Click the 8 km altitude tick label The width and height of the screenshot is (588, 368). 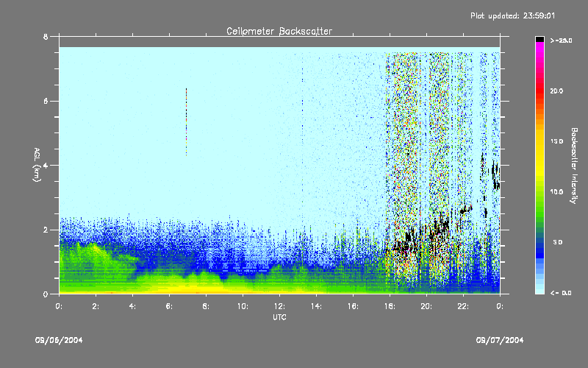pyautogui.click(x=46, y=37)
